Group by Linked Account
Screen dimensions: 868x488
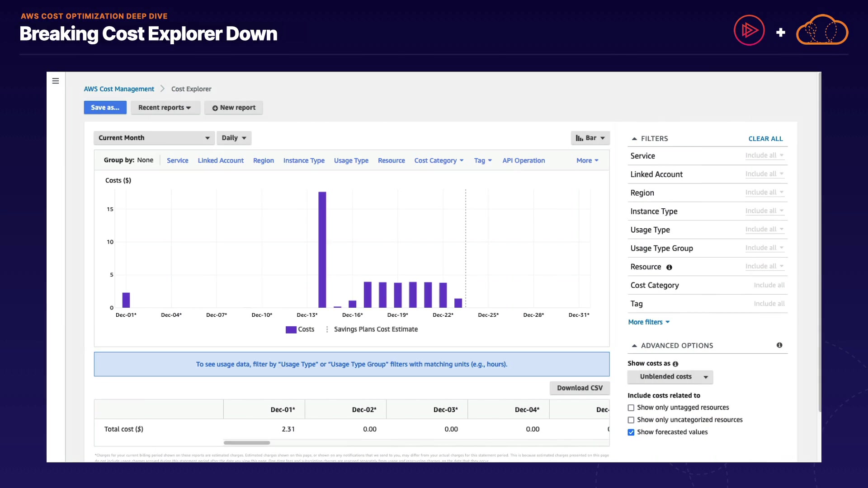pyautogui.click(x=221, y=160)
